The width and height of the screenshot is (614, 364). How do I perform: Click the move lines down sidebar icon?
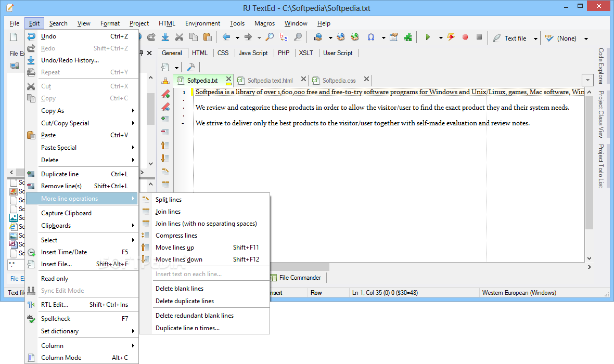click(x=165, y=159)
